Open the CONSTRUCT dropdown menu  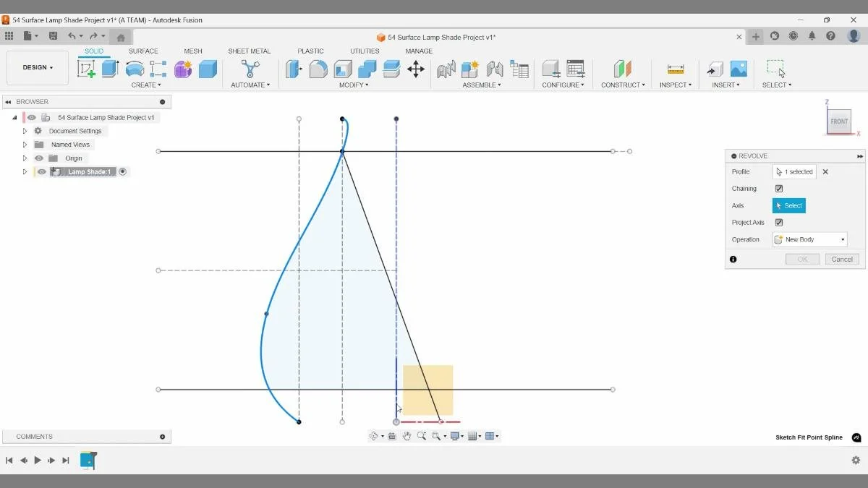tap(623, 85)
